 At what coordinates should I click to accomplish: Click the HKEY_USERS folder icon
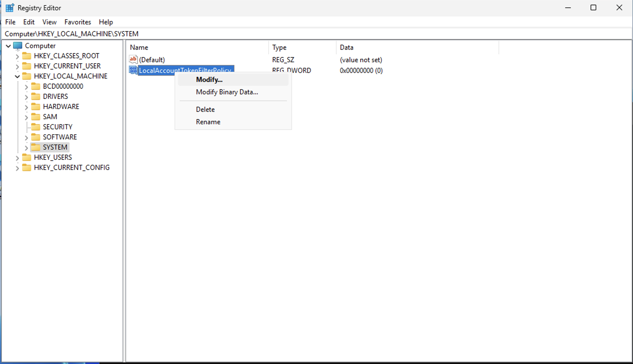[27, 157]
